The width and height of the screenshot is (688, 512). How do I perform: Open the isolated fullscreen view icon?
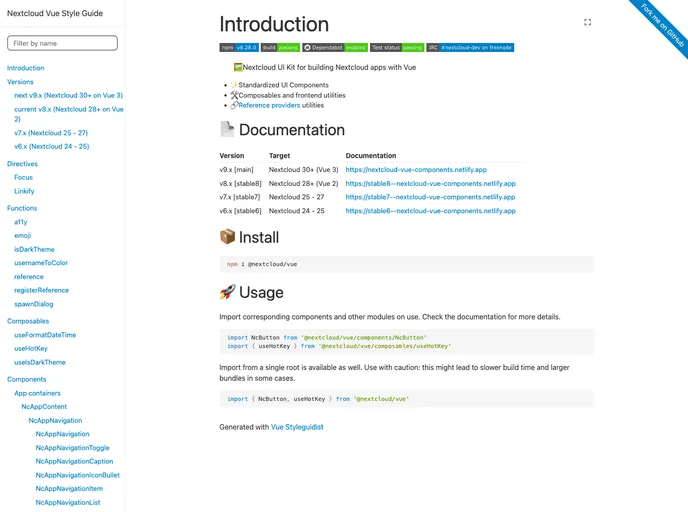click(x=588, y=22)
